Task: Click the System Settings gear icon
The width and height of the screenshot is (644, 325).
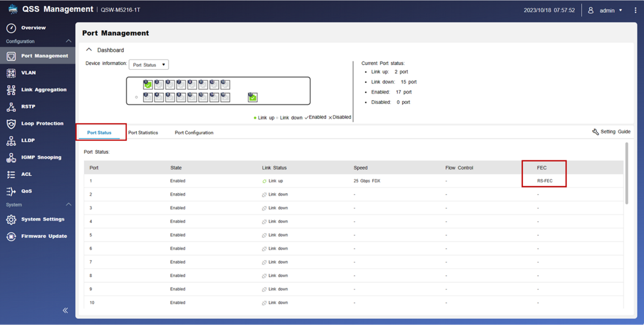Action: pos(11,220)
